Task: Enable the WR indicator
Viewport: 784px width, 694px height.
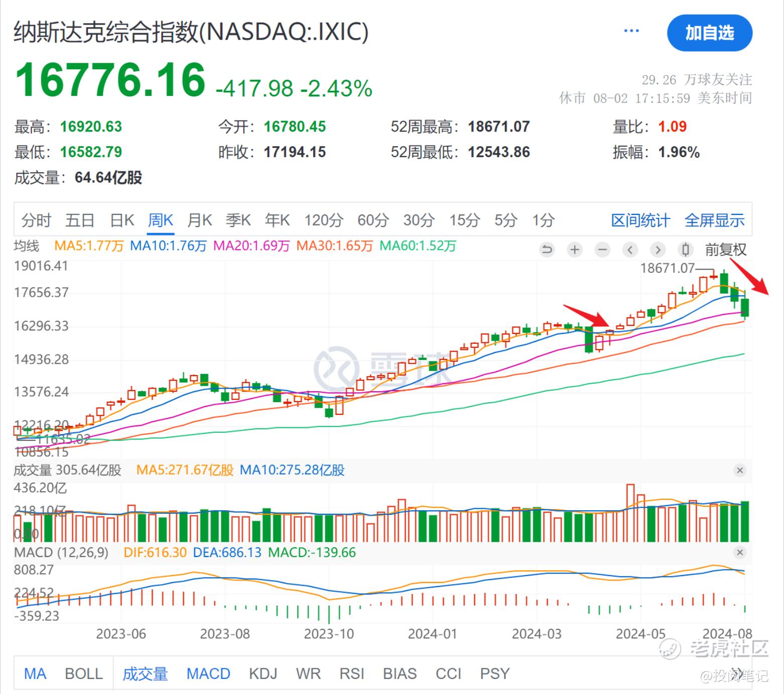Action: coord(308,673)
